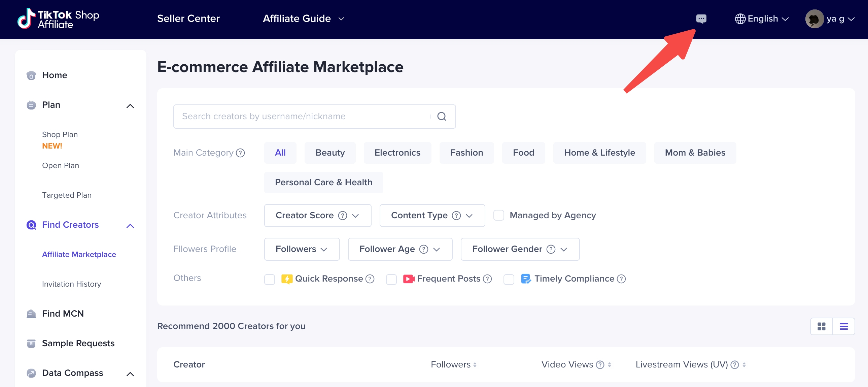868x387 pixels.
Task: Tick the Frequent Posts checkbox
Action: tap(391, 279)
